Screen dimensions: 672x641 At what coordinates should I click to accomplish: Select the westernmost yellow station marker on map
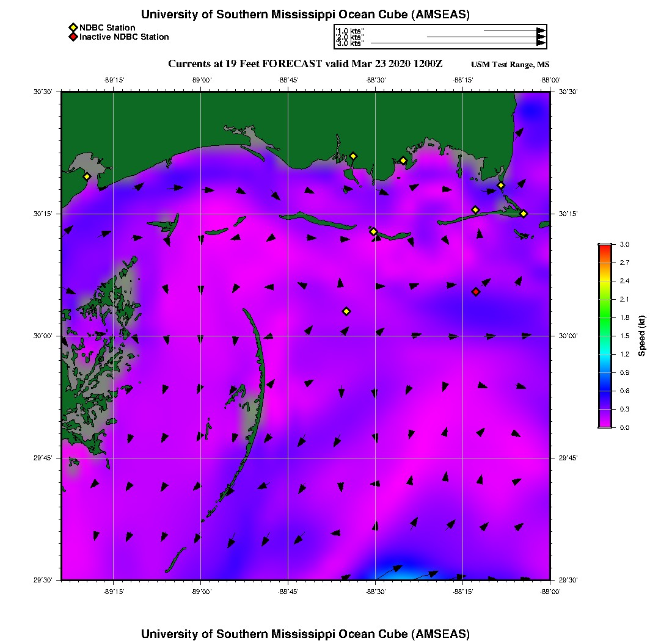[x=87, y=176]
